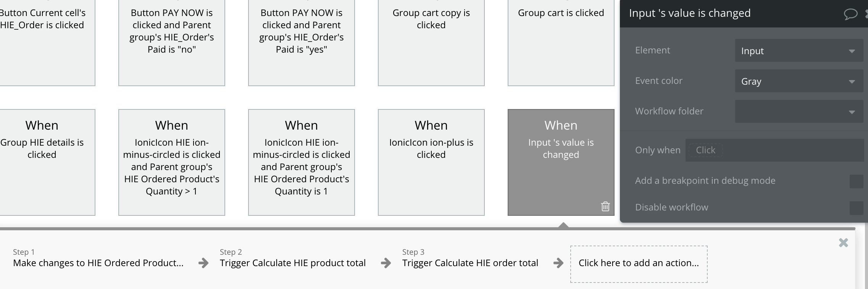Enable Add a breakpoint in debug mode

pyautogui.click(x=856, y=181)
